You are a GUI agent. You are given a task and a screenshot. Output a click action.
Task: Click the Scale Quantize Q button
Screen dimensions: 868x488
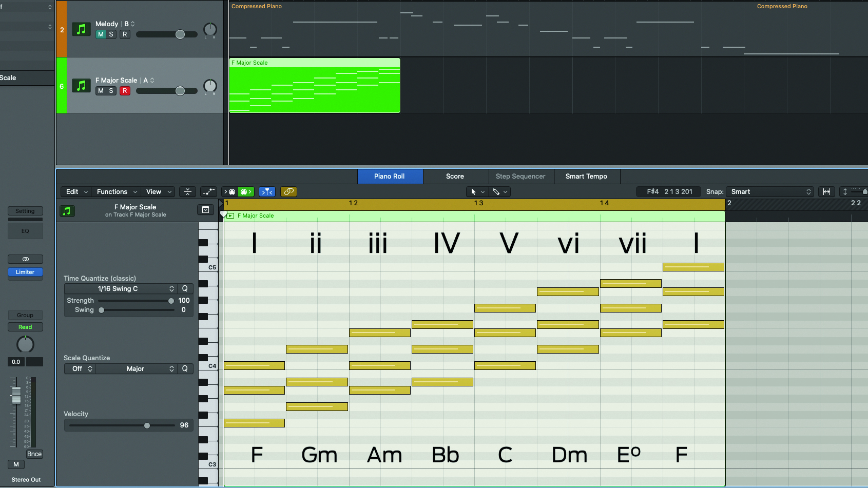point(185,368)
